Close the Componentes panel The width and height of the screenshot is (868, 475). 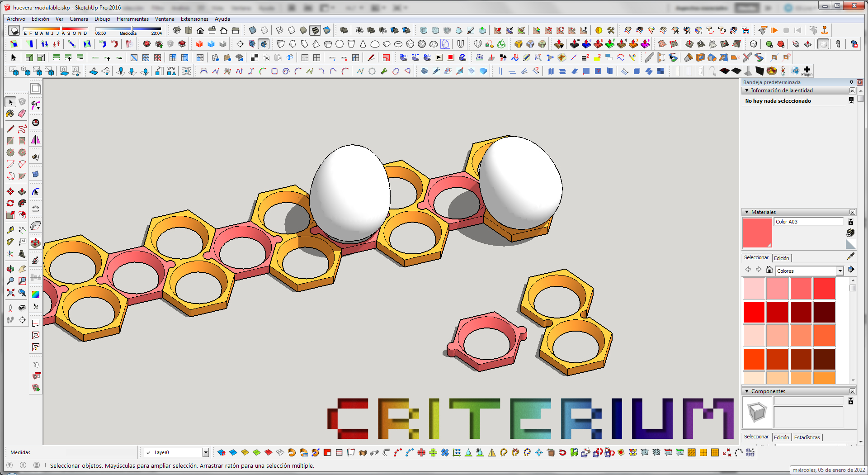click(x=852, y=391)
